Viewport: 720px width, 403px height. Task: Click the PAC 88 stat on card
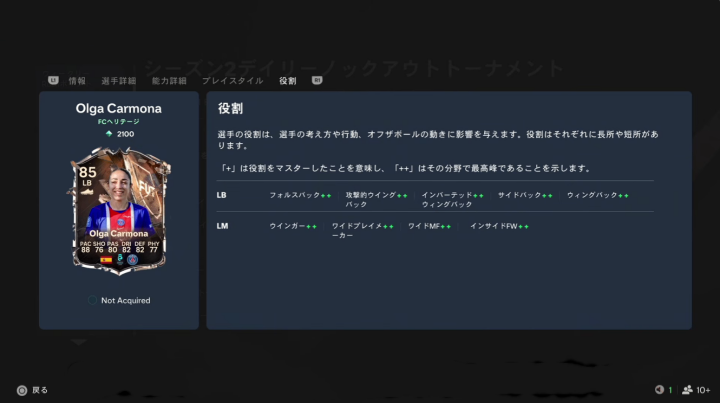pos(85,247)
